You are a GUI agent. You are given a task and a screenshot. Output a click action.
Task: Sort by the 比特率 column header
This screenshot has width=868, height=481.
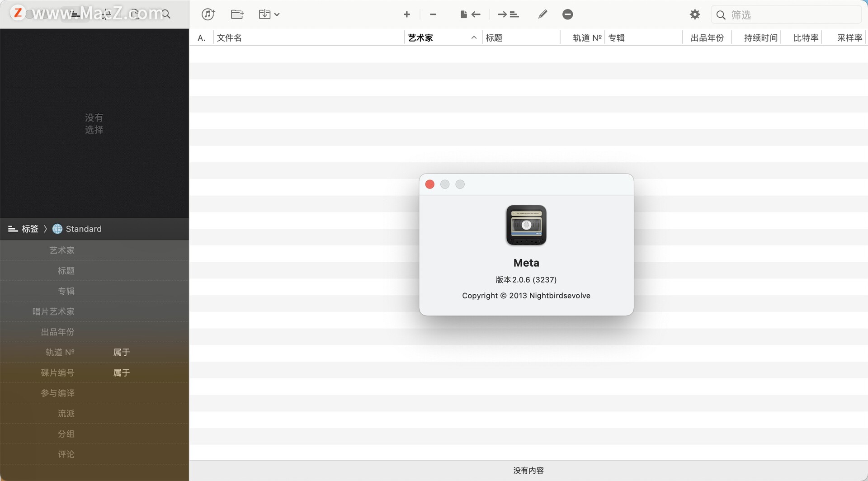click(802, 38)
